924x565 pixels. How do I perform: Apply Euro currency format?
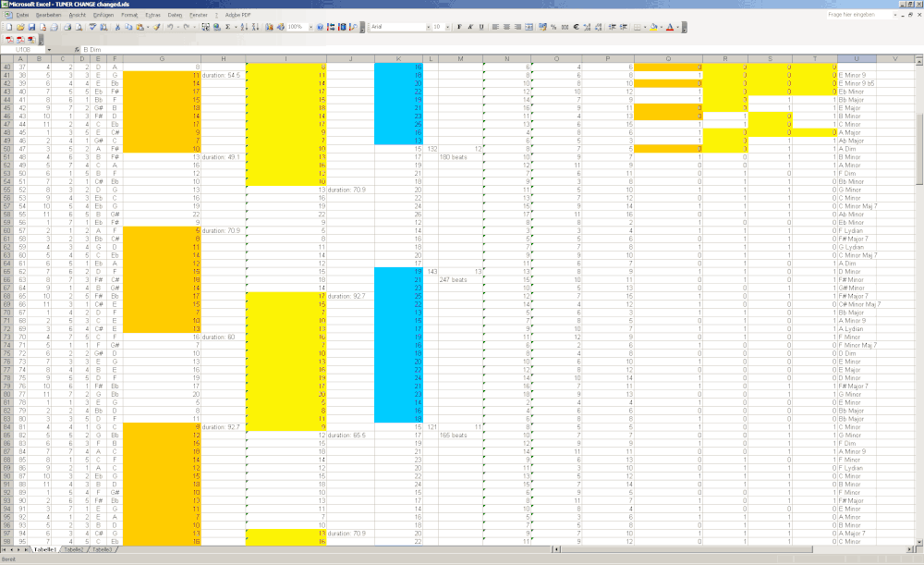tap(576, 27)
